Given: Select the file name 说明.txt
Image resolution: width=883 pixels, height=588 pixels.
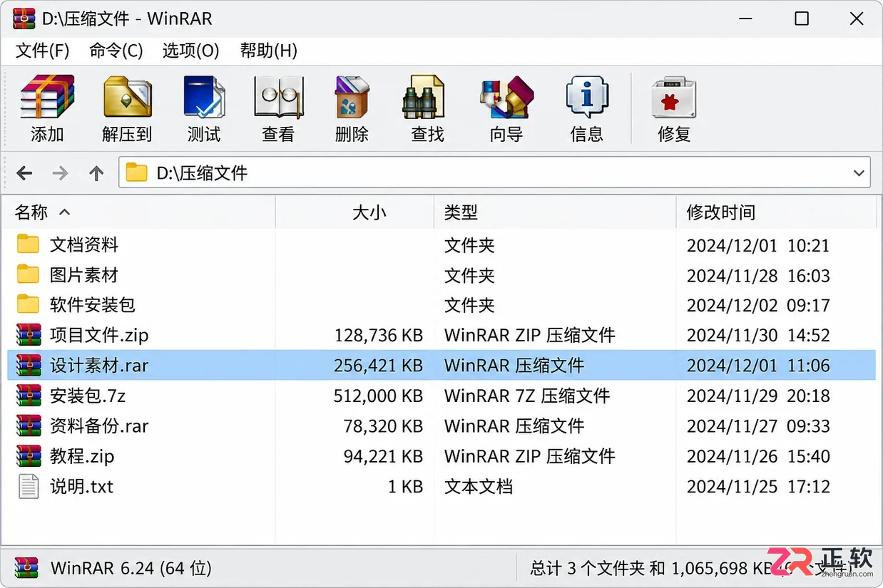Looking at the screenshot, I should (x=82, y=486).
